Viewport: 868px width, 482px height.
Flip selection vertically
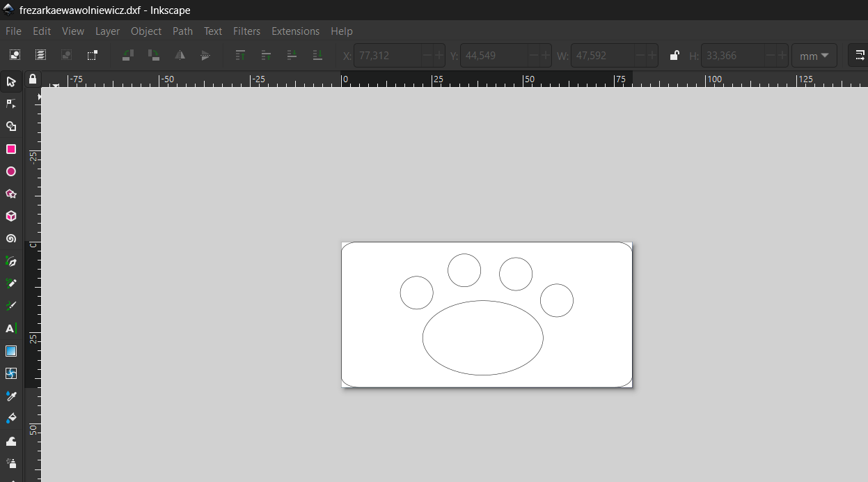205,55
